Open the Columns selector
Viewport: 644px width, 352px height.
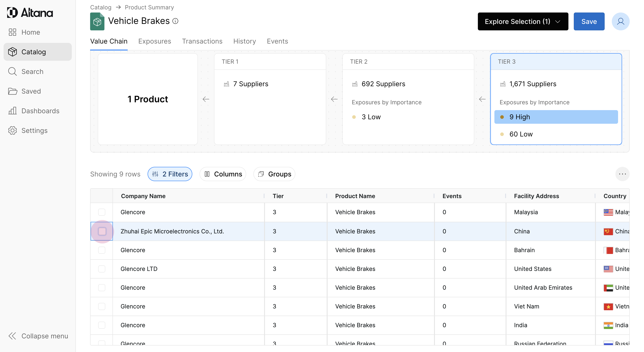pyautogui.click(x=223, y=174)
